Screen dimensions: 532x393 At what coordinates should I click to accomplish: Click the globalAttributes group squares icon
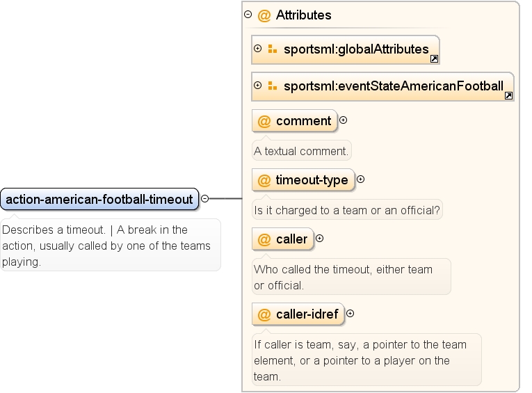pyautogui.click(x=273, y=49)
